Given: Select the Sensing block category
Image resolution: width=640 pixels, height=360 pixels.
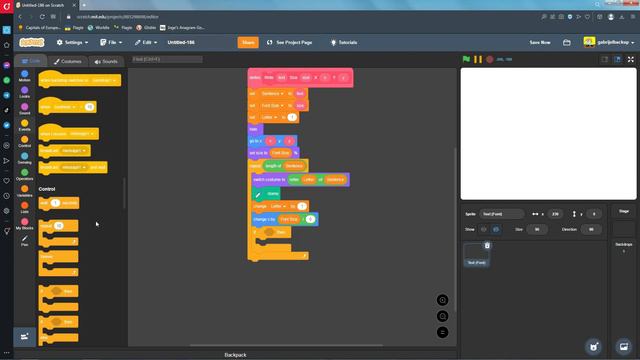Looking at the screenshot, I should [24, 158].
